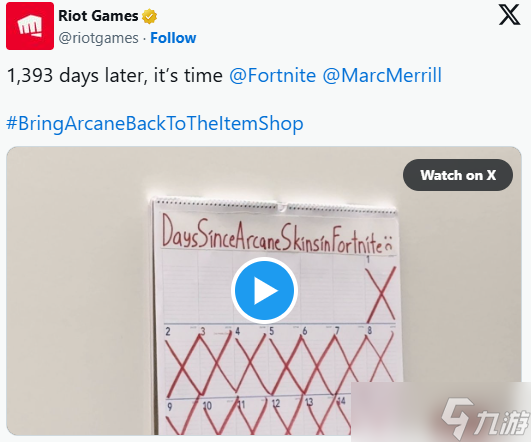Viewport: 531px width, 442px height.
Task: Click calendar day 2 in the video
Action: (182, 360)
